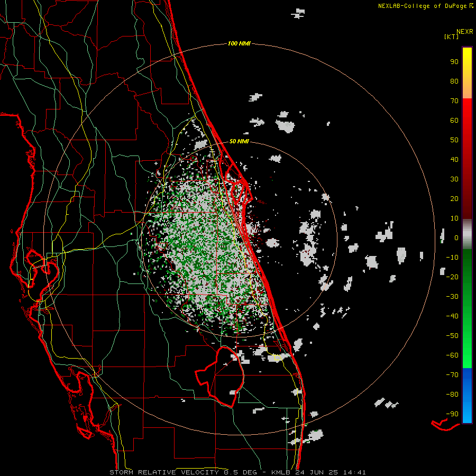The image size is (476, 476).
Task: Click the 70 value on the velocity scale
Action: (454, 101)
